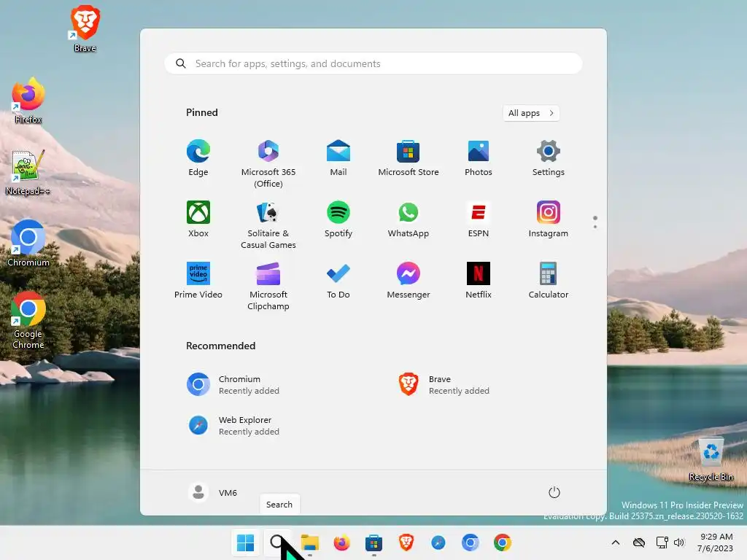The height and width of the screenshot is (560, 747).
Task: Launch Netflix
Action: [479, 281]
